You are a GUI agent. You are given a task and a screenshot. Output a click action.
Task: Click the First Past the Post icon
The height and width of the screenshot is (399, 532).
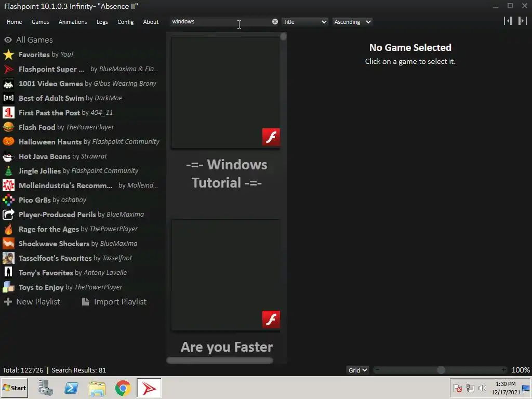click(8, 113)
